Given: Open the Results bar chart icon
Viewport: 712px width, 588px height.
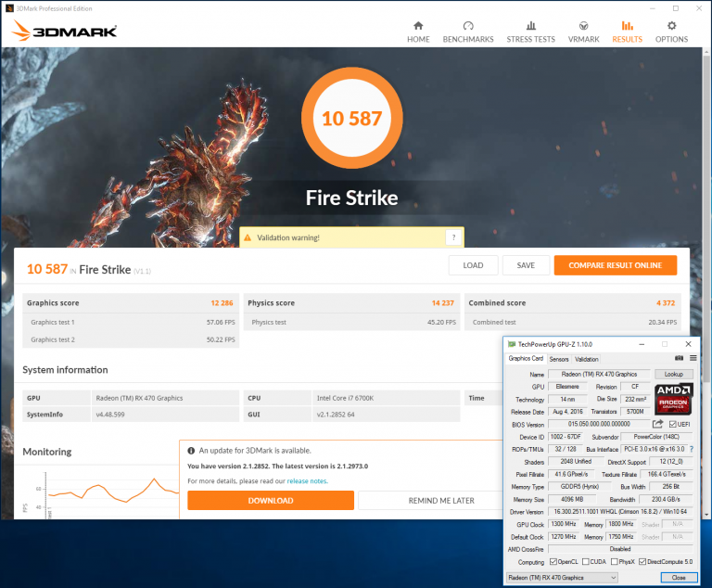Looking at the screenshot, I should [x=627, y=25].
